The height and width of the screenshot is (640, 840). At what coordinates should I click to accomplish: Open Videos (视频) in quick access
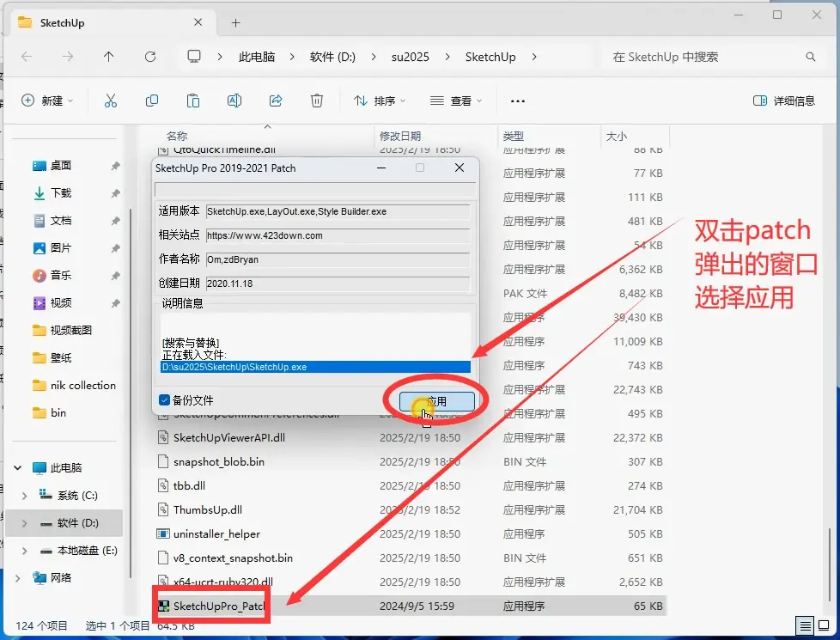coord(60,303)
